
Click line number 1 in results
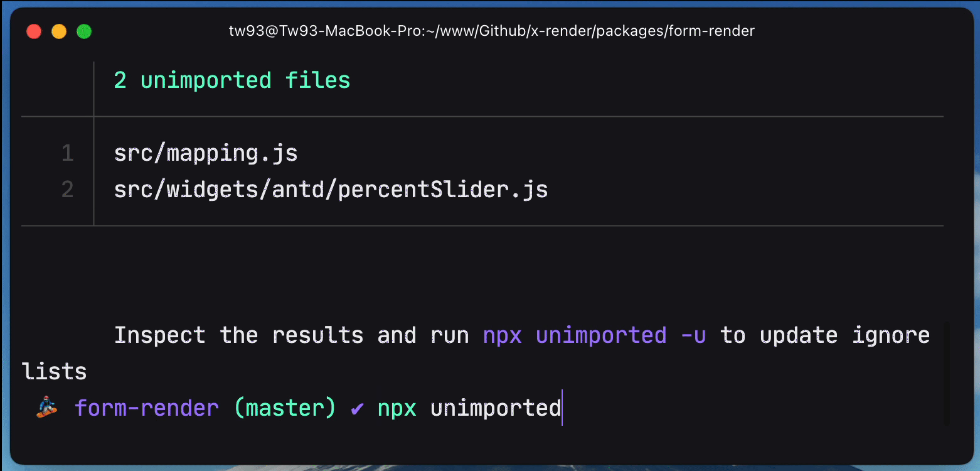pos(67,153)
